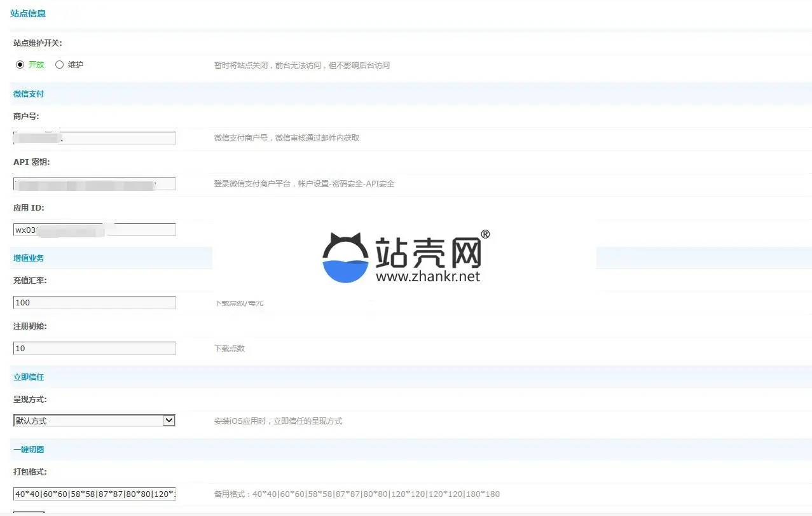
Task: Open the www.zhankr.net watermark link
Action: tap(428, 276)
